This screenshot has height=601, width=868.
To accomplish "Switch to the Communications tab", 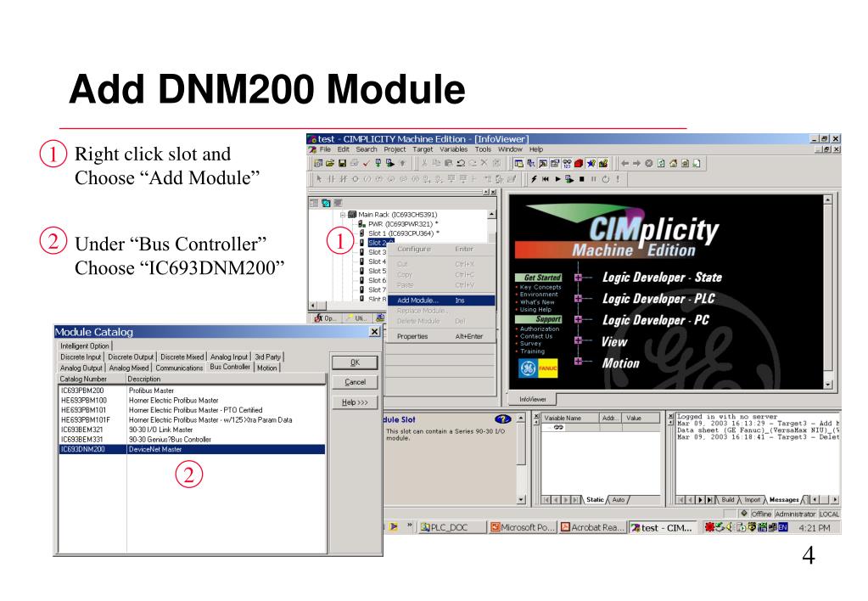I will (x=179, y=368).
